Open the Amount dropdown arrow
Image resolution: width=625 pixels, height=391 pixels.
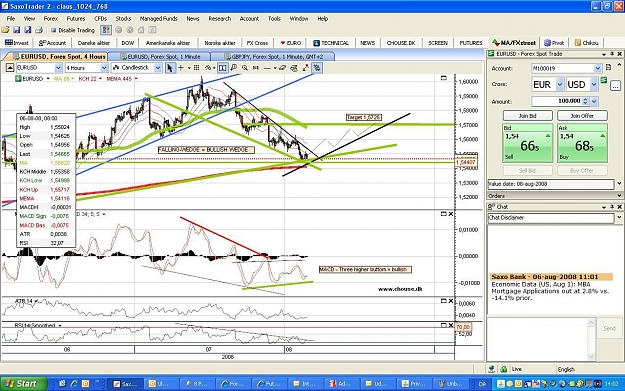(594, 101)
